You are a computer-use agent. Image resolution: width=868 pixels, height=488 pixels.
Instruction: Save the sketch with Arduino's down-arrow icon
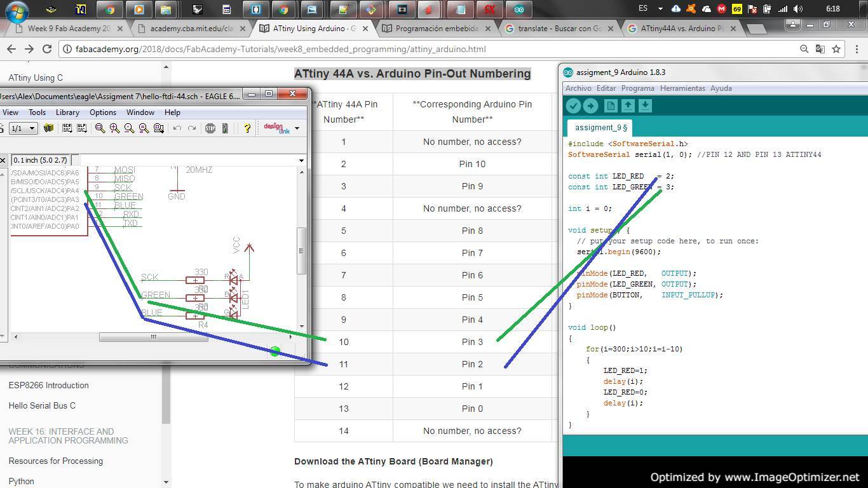[x=645, y=106]
